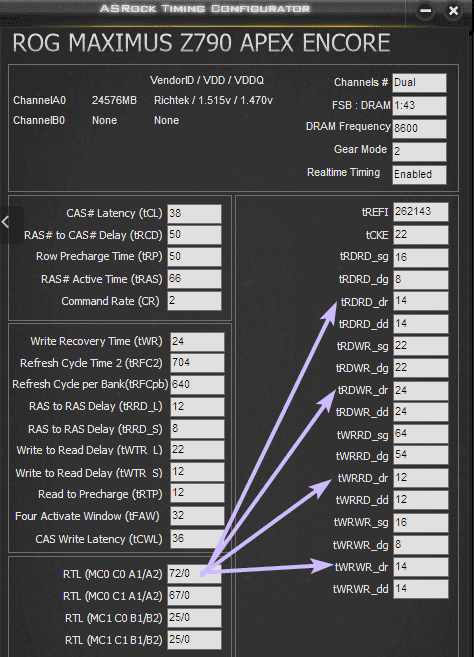
Task: Select the tWRRD_dg value field
Action: 421,455
